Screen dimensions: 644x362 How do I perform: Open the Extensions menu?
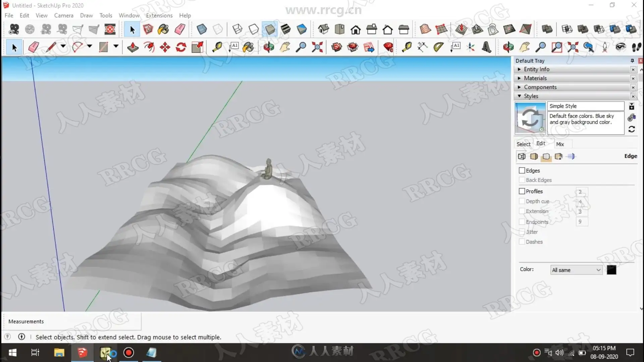coord(159,15)
